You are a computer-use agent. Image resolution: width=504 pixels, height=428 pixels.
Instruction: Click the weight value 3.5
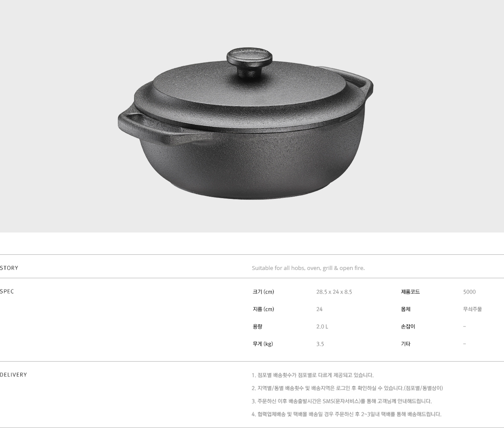click(x=320, y=344)
